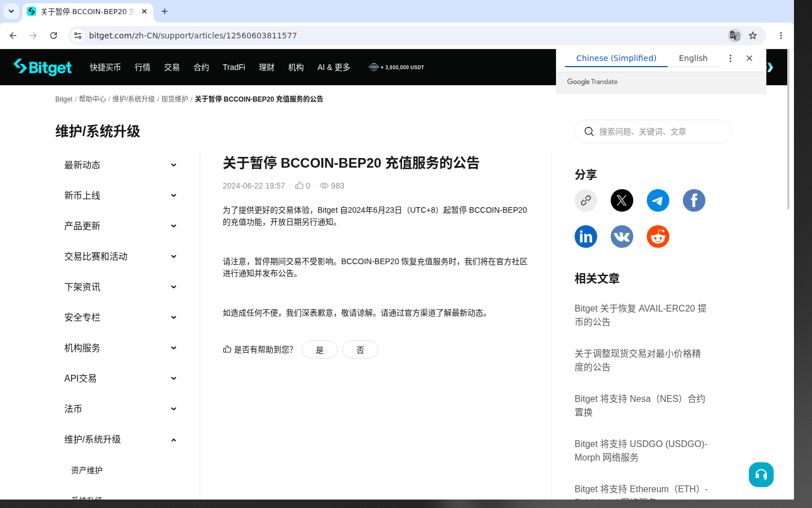Screen dimensions: 812x508
Task: Click the thumbs-up like count icon
Action: click(299, 186)
